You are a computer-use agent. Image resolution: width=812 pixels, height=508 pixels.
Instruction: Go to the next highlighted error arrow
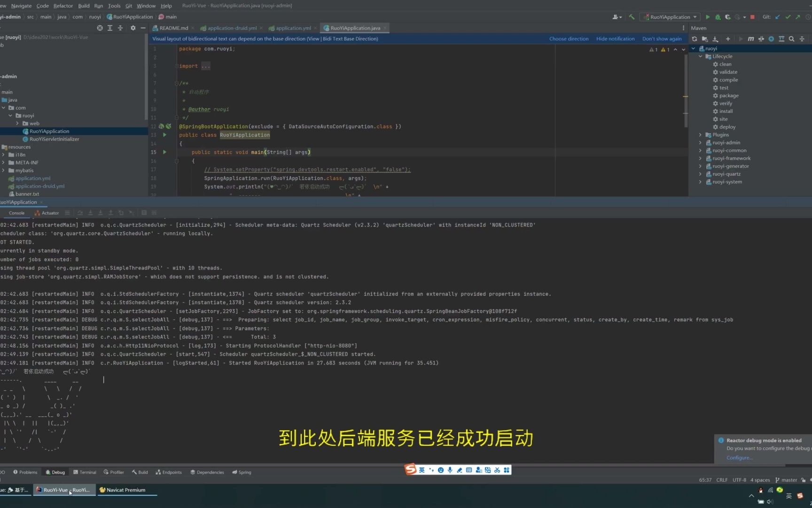pos(684,49)
